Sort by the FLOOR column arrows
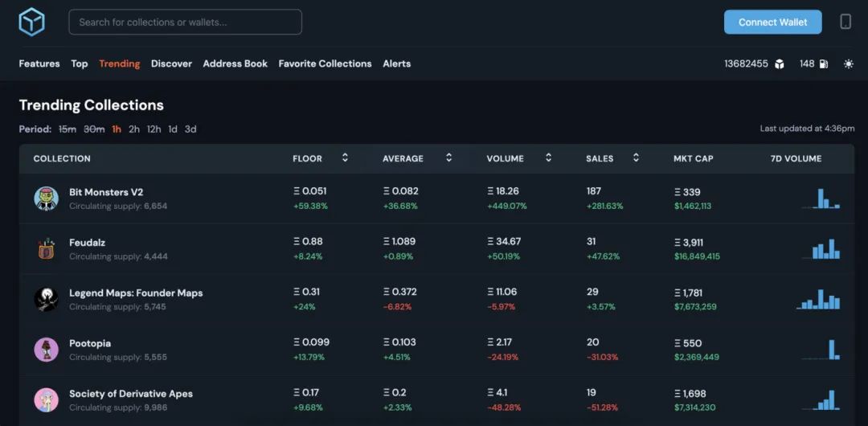868x426 pixels. tap(345, 158)
